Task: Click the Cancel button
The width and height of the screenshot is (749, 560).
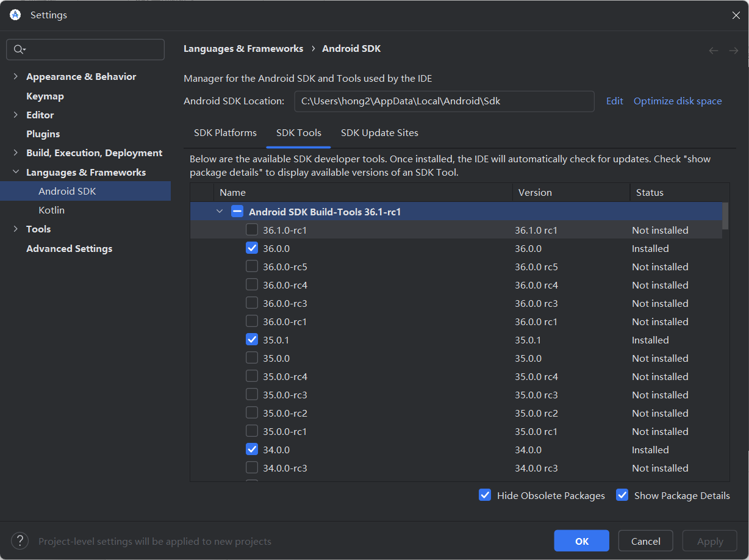Action: coord(645,541)
